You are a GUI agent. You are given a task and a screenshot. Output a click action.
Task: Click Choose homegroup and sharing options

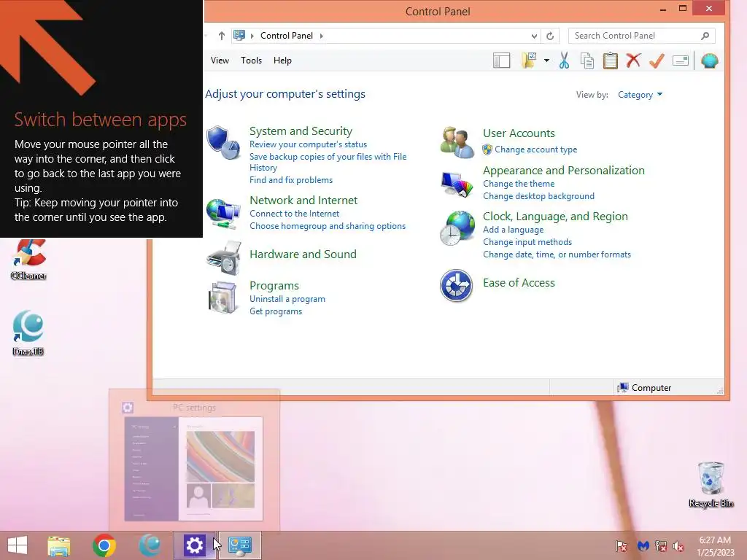pos(328,226)
